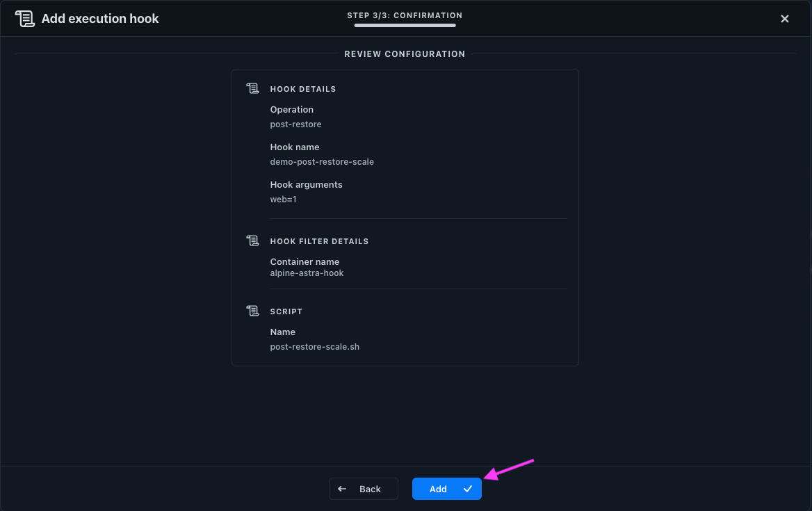Click the execution hook scroll icon in header
Screen dimensions: 812x511
(24, 19)
